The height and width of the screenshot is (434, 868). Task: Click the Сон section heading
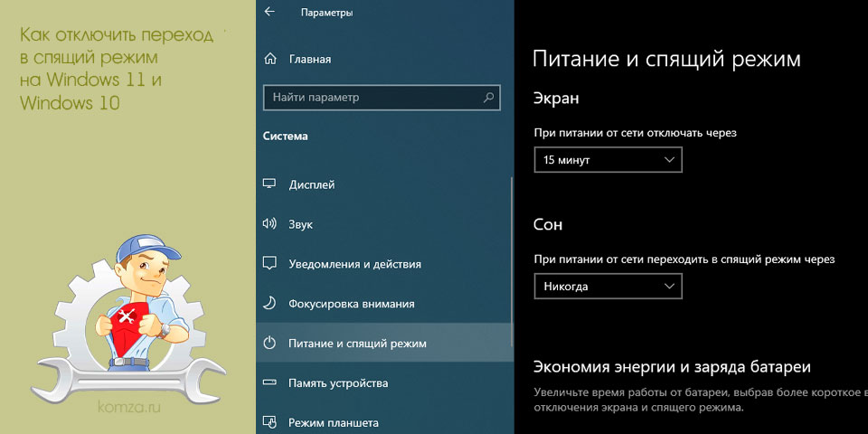tap(548, 225)
